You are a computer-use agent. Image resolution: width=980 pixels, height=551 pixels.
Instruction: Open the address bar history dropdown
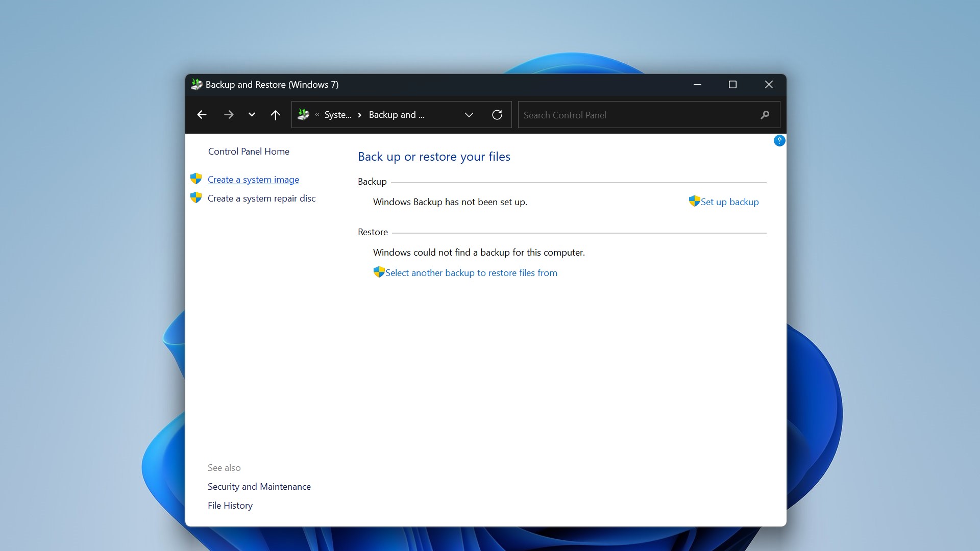click(x=469, y=115)
